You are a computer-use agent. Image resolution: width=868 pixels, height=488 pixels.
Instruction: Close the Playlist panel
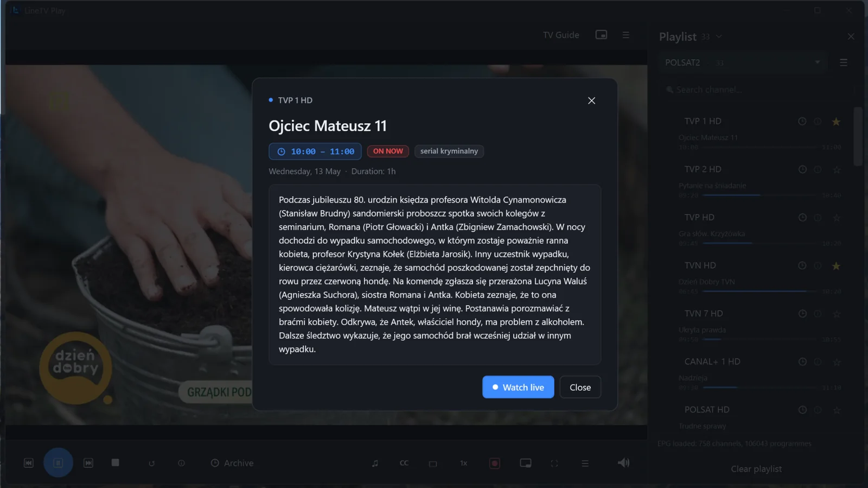[x=851, y=36]
